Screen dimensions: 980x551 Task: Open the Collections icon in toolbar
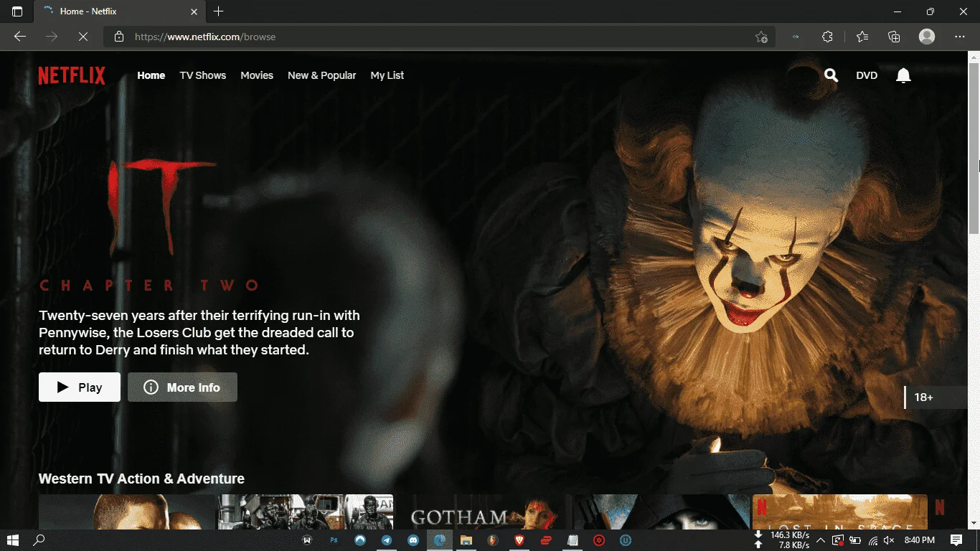pos(894,37)
